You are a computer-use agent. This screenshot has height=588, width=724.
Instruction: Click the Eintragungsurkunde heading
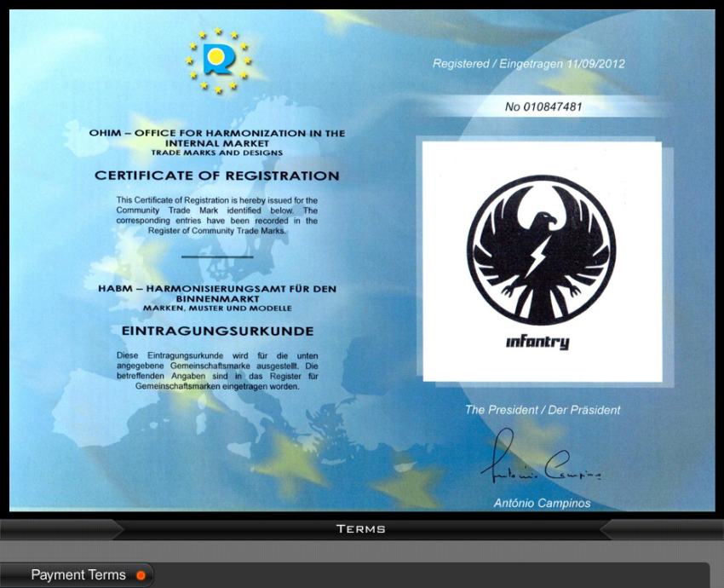(217, 331)
